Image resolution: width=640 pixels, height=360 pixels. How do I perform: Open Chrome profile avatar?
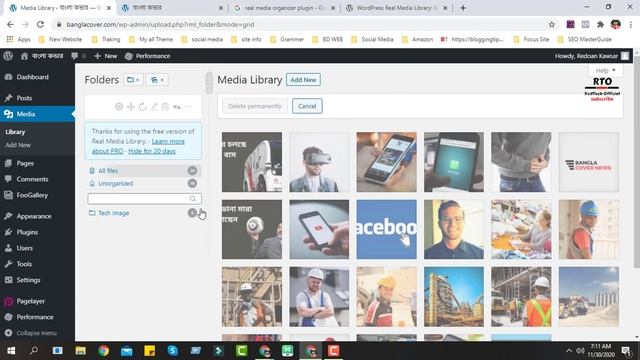[x=616, y=24]
